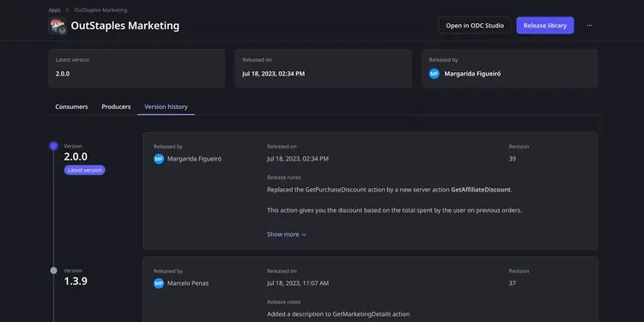The image size is (644, 322).
Task: Go to Apps breadcrumb link
Action: (54, 9)
